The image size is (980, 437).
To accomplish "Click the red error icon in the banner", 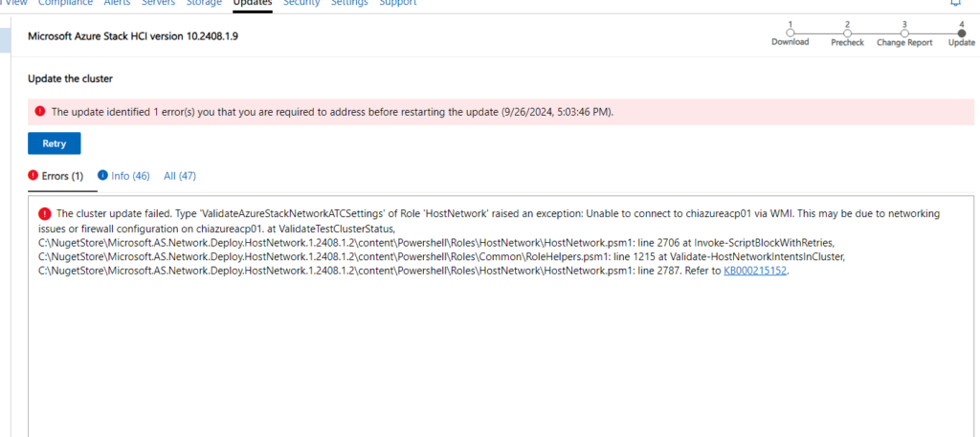I will (x=40, y=111).
